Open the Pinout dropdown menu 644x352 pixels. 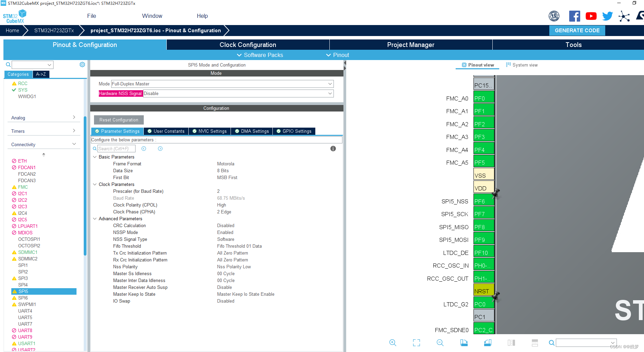(x=337, y=55)
